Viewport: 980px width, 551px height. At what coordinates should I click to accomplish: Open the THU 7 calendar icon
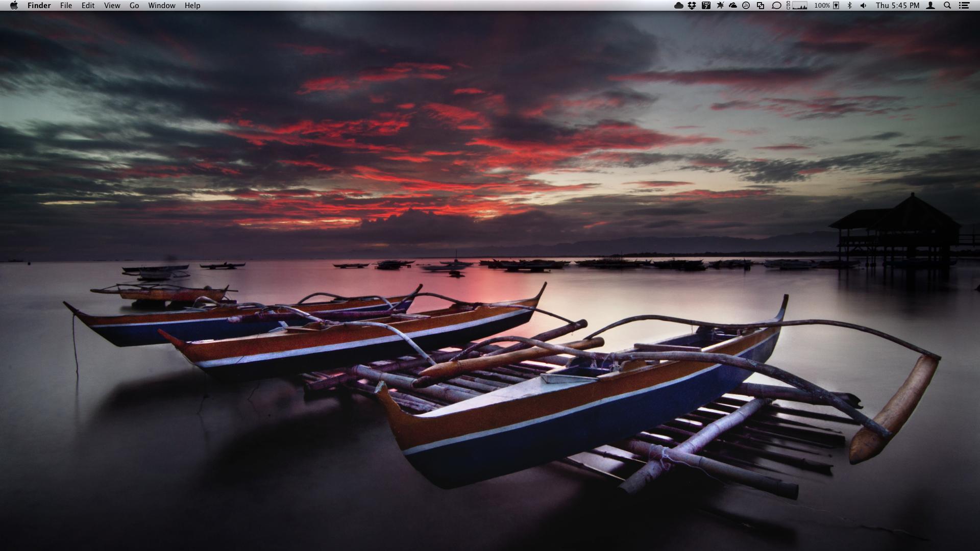(x=706, y=6)
